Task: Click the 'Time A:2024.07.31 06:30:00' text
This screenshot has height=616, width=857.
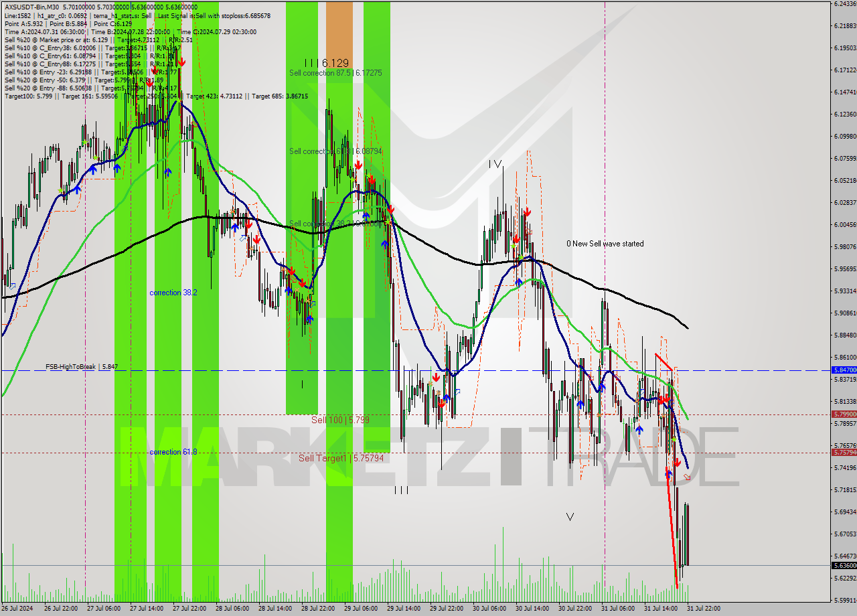Action: click(45, 31)
